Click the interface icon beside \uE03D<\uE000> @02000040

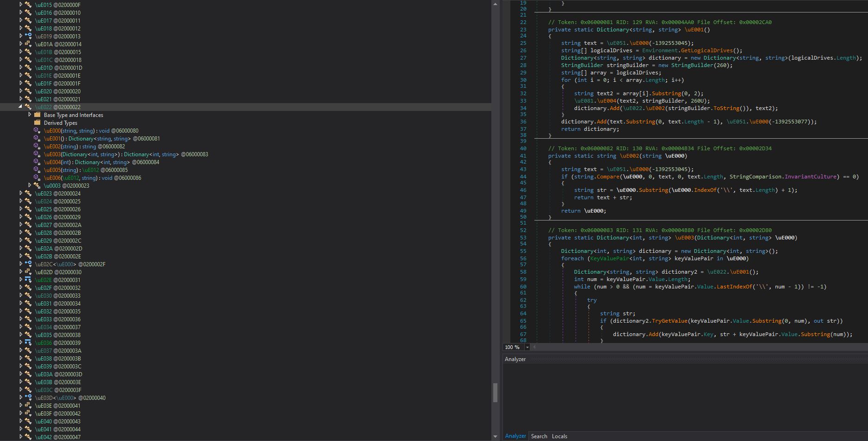pos(28,398)
